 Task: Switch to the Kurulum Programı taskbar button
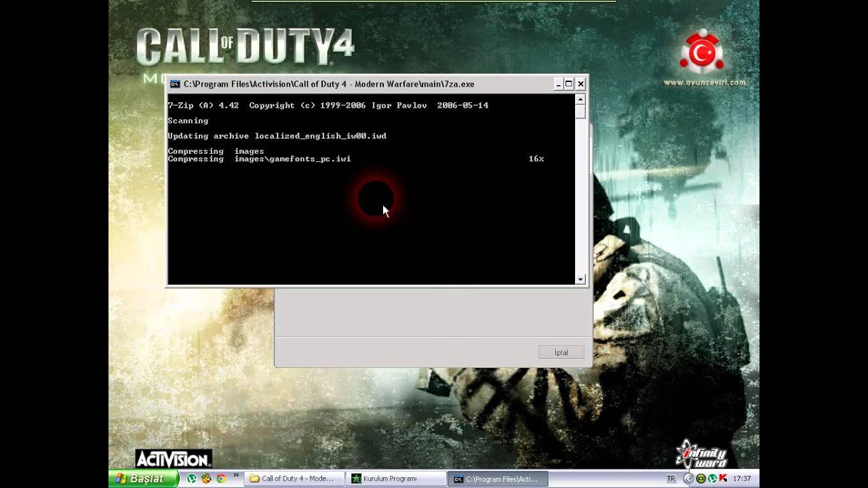tap(396, 479)
